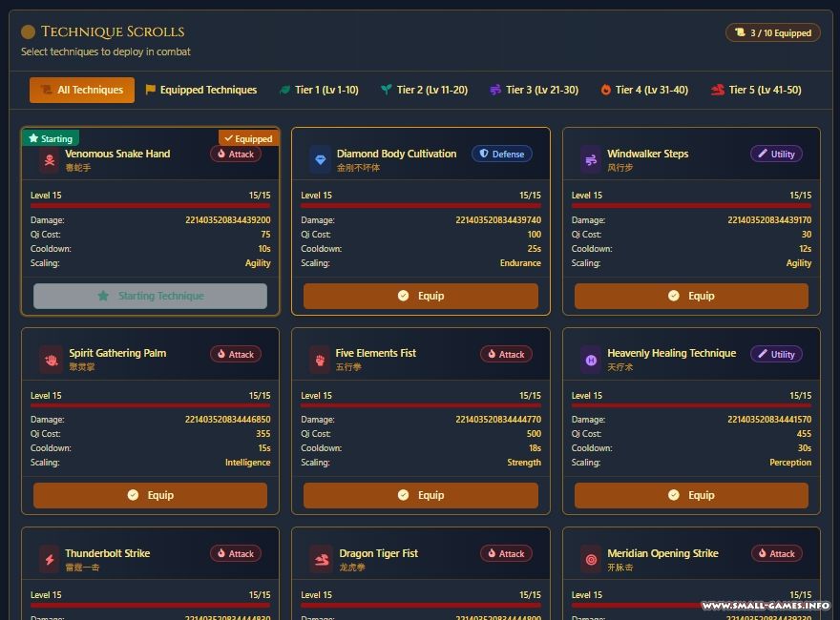
Task: Select the Tier 5 (Lv 41-50) filter
Action: click(x=755, y=90)
